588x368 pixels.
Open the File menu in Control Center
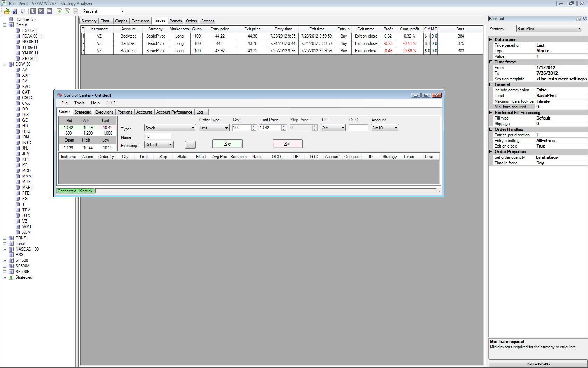click(64, 103)
